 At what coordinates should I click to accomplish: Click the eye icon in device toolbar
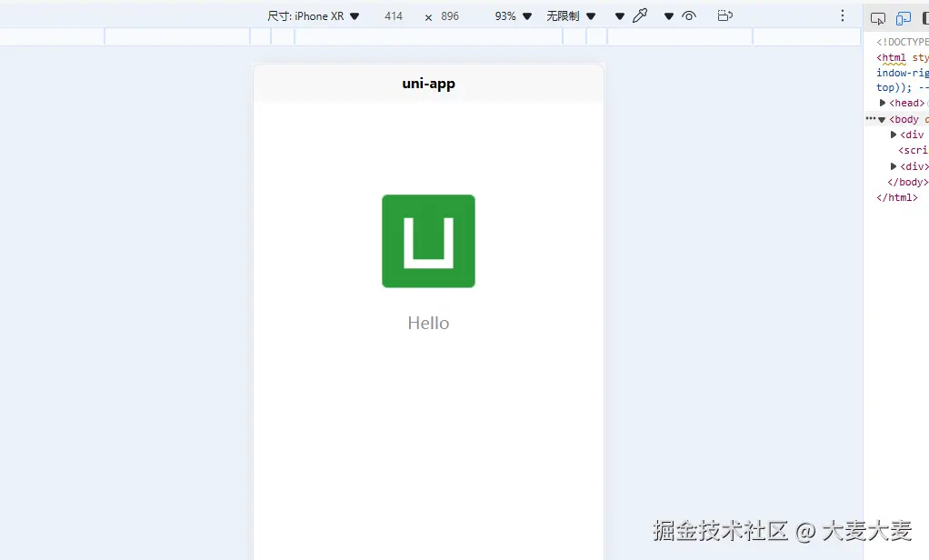[x=688, y=16]
